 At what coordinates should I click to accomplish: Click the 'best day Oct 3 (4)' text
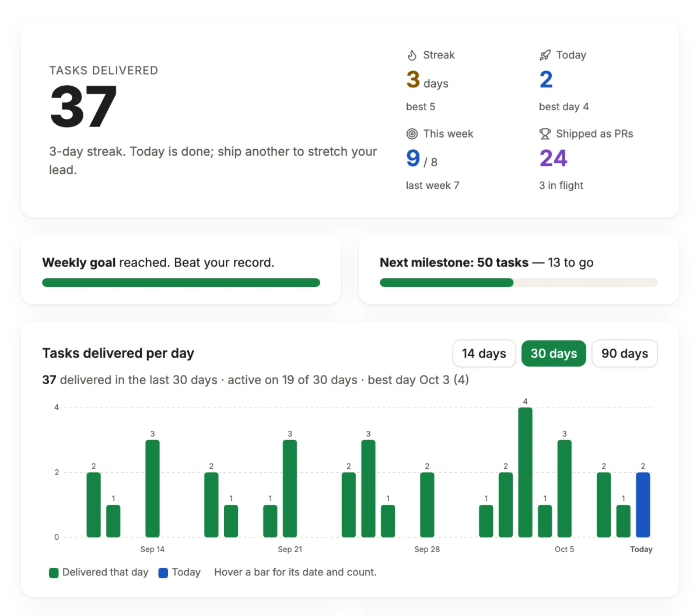click(418, 380)
